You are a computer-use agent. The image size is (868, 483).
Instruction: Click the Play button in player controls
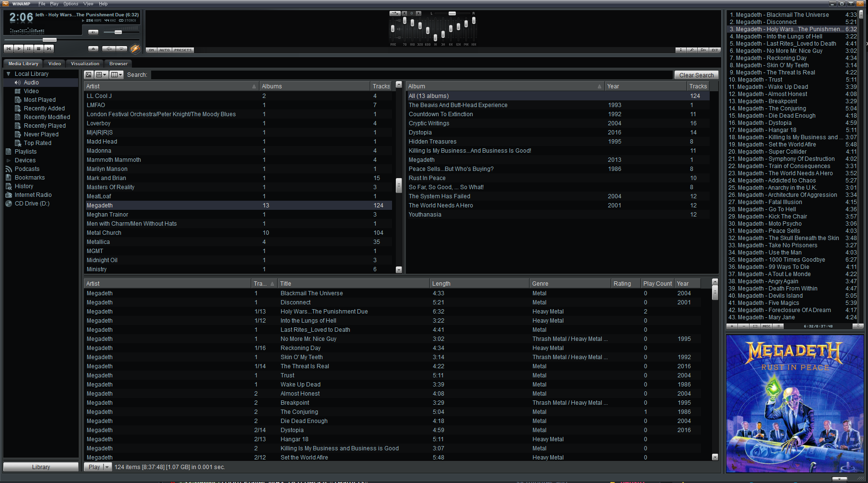19,48
